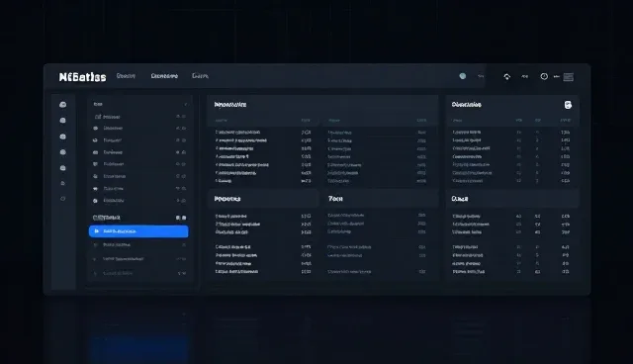The width and height of the screenshot is (633, 364).
Task: Click the bold white app logo in header
Action: point(82,77)
